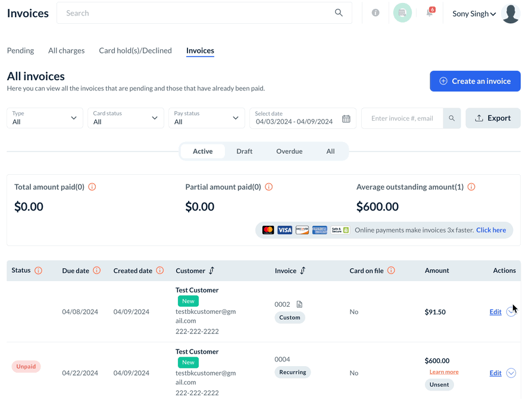532x400 pixels.
Task: Select the All filter segment
Action: [x=330, y=151]
